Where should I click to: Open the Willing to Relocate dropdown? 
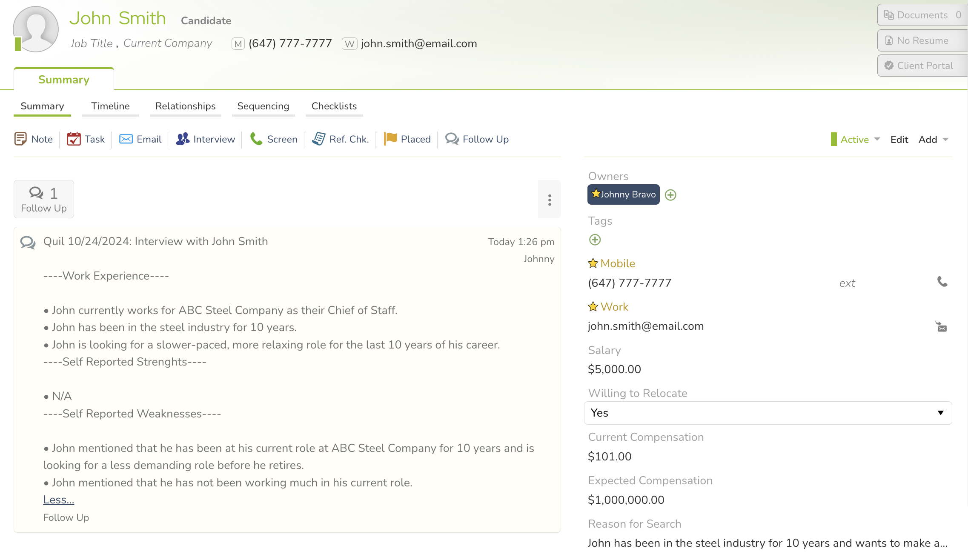coord(768,413)
